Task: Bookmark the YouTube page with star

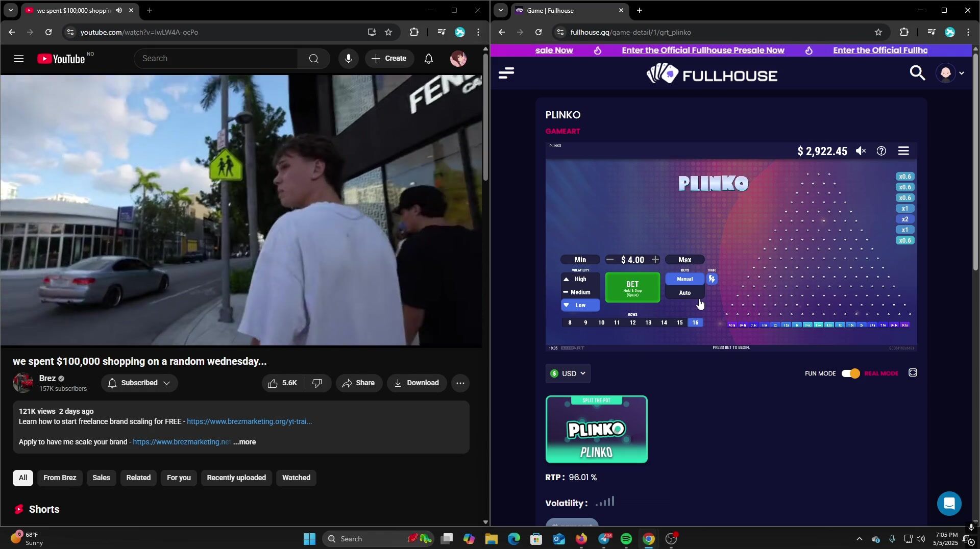Action: coord(388,32)
